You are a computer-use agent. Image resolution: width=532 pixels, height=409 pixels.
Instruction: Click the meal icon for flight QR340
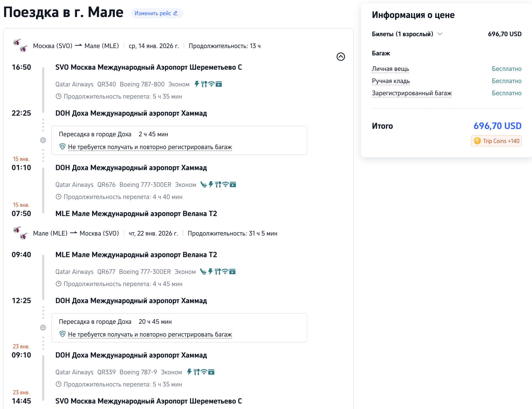(204, 84)
